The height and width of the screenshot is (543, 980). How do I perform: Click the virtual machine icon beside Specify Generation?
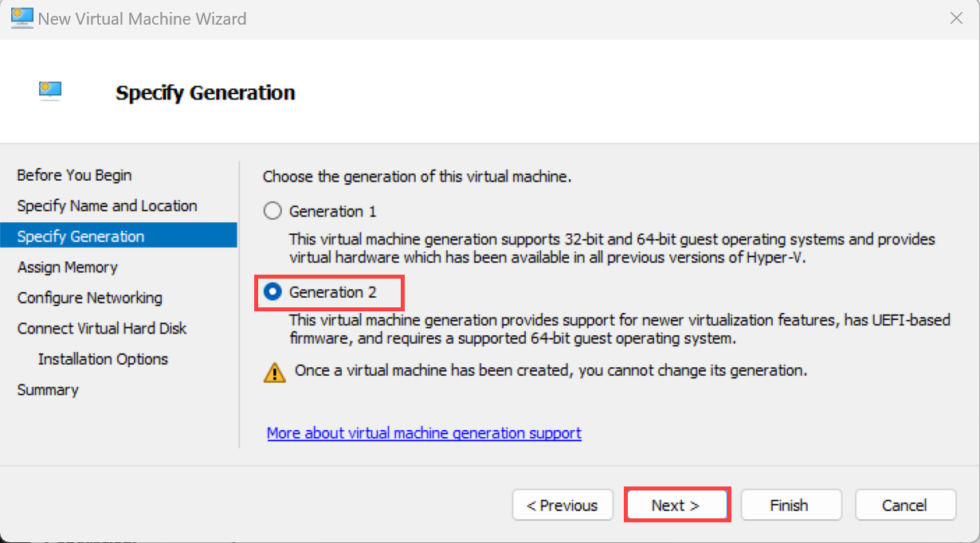click(50, 91)
